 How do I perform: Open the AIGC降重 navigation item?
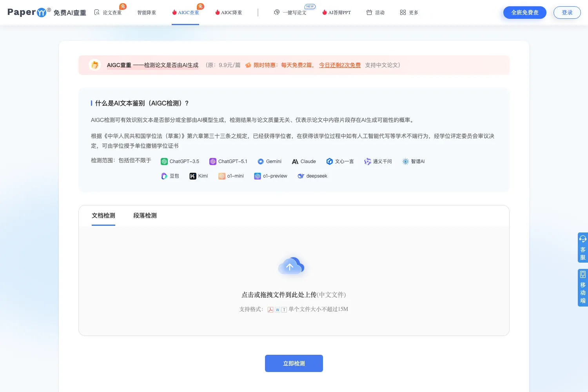tap(229, 13)
